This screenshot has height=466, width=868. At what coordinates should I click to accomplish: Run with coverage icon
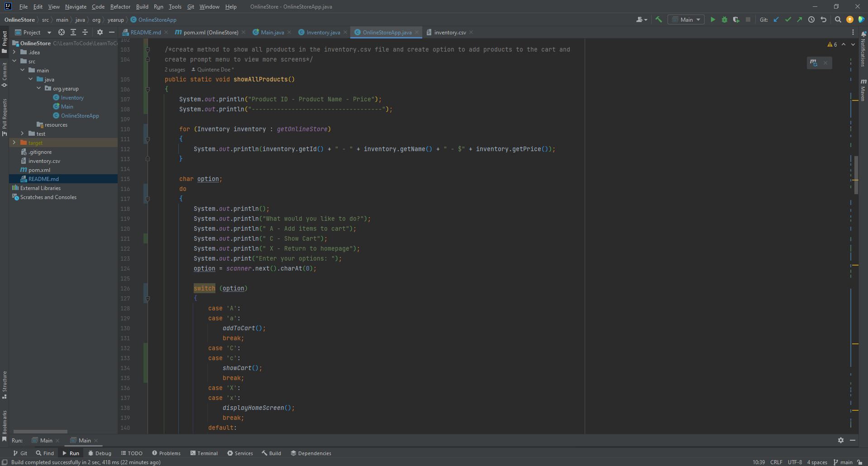736,19
